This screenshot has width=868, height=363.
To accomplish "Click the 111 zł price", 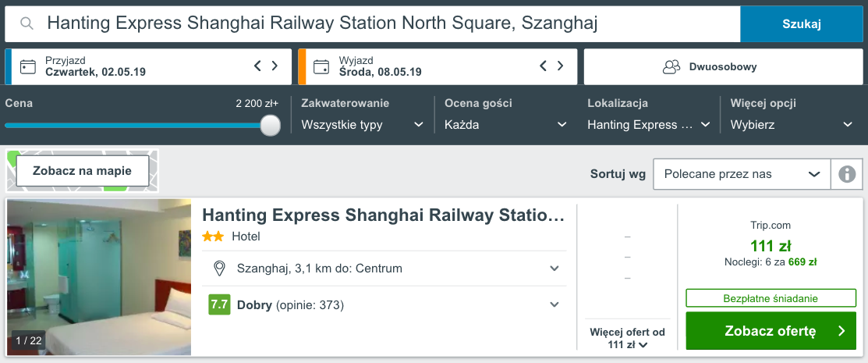I will point(771,245).
